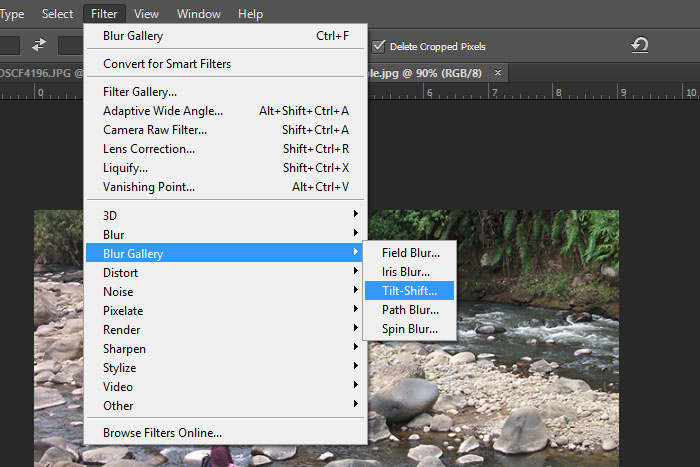Image resolution: width=700 pixels, height=467 pixels.
Task: Select Iris Blur filter
Action: pos(406,272)
